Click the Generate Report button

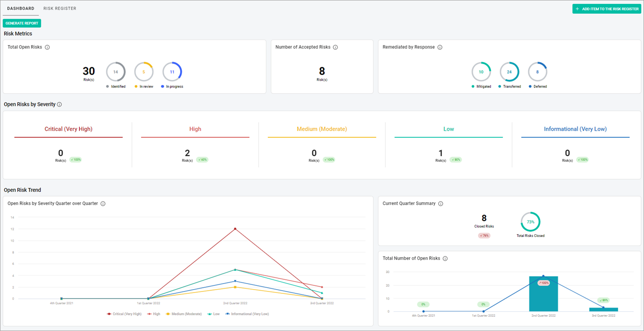coord(22,23)
